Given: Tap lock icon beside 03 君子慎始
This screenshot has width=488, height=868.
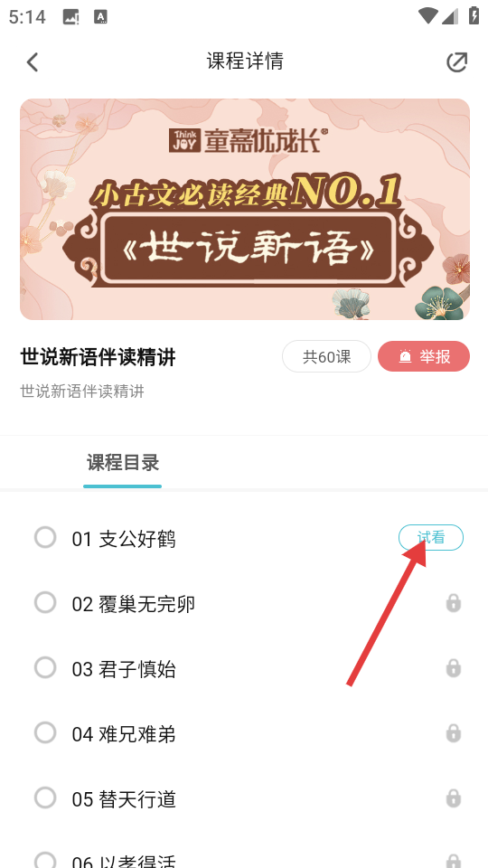Looking at the screenshot, I should point(453,668).
